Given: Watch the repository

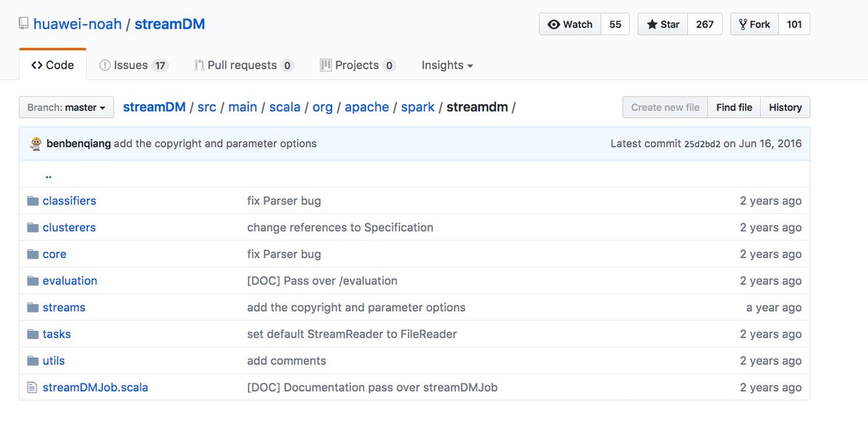Looking at the screenshot, I should 570,25.
